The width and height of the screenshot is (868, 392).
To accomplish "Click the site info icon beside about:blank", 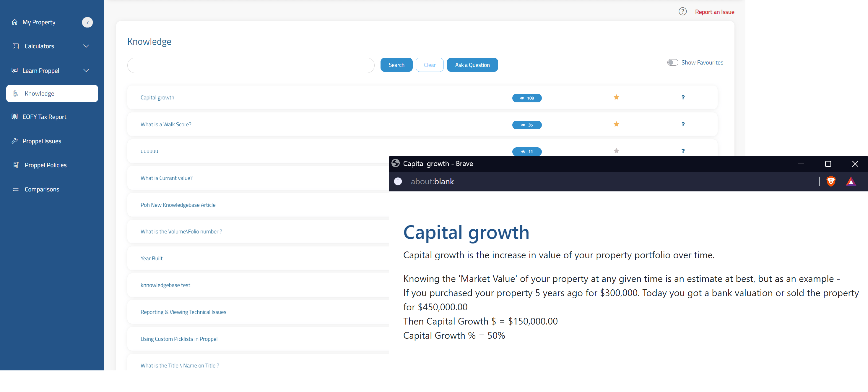I will click(398, 181).
